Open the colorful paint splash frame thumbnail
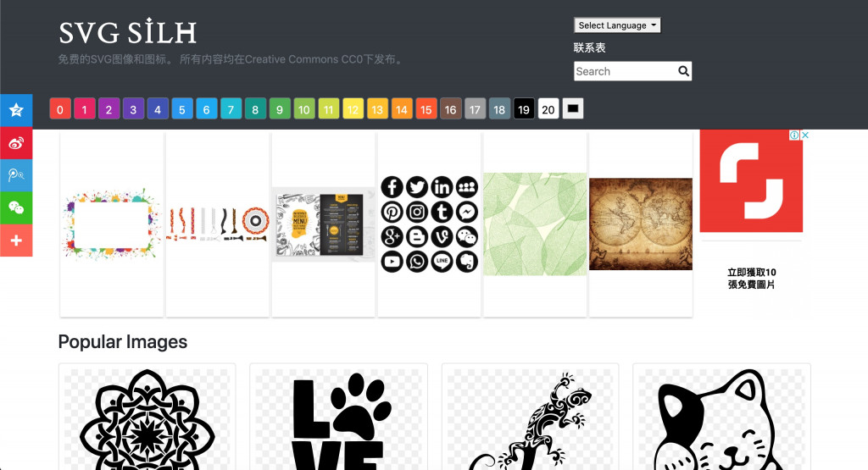 [111, 224]
